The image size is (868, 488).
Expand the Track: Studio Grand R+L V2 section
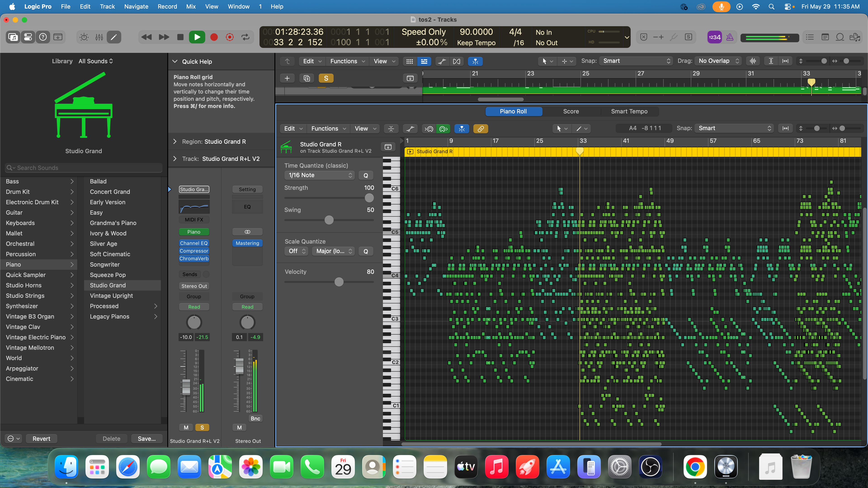point(175,159)
